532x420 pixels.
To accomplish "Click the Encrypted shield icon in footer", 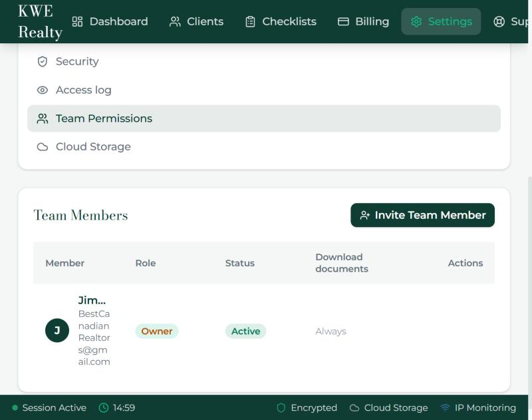I will click(281, 407).
